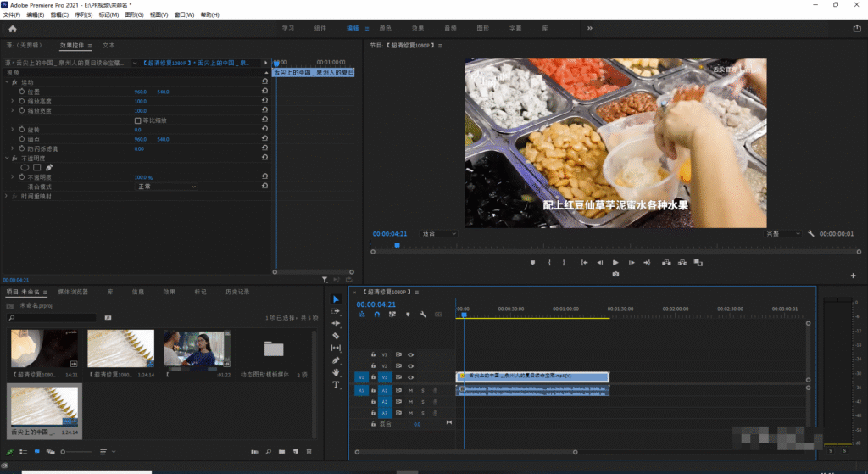Toggle the V3 track lock
Viewport: 868px width, 474px height.
(373, 354)
